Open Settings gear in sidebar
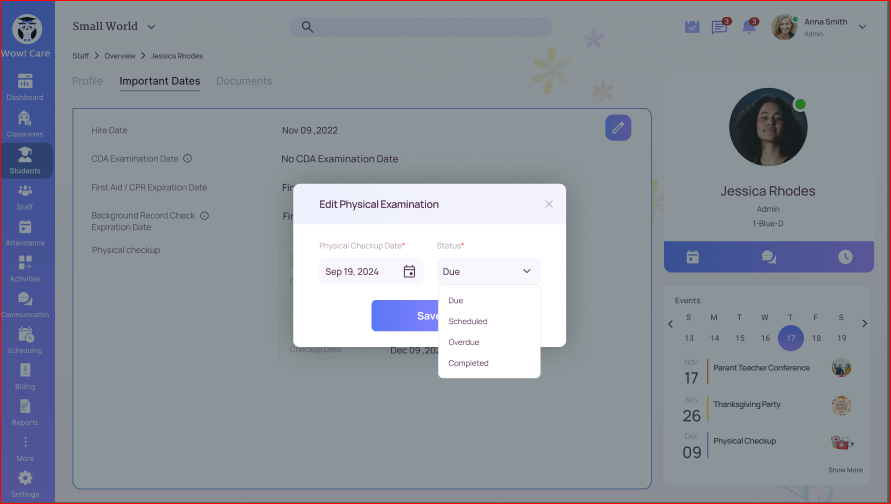This screenshot has width=891, height=504. (x=25, y=482)
